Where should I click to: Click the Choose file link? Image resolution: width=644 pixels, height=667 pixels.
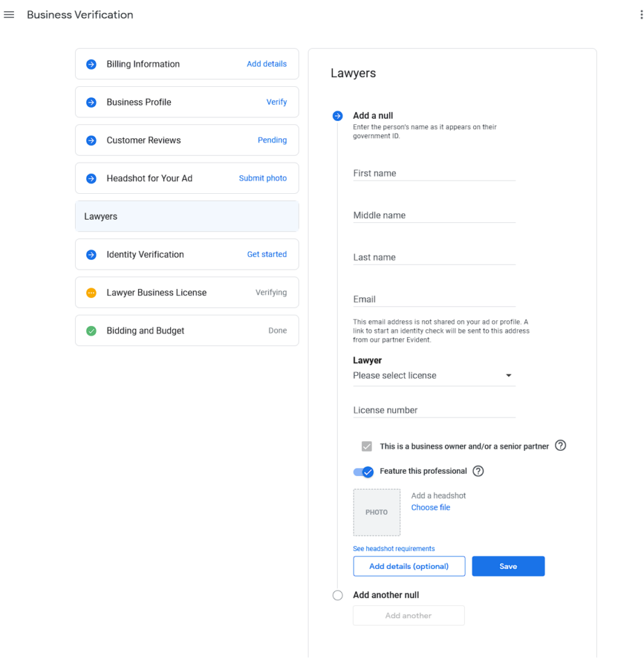coord(430,508)
